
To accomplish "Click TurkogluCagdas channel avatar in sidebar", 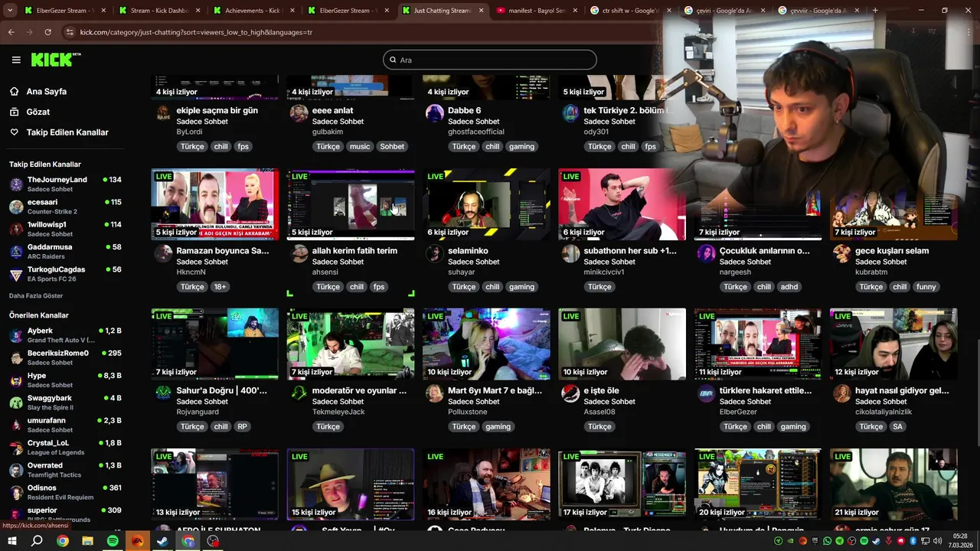I will (x=16, y=274).
